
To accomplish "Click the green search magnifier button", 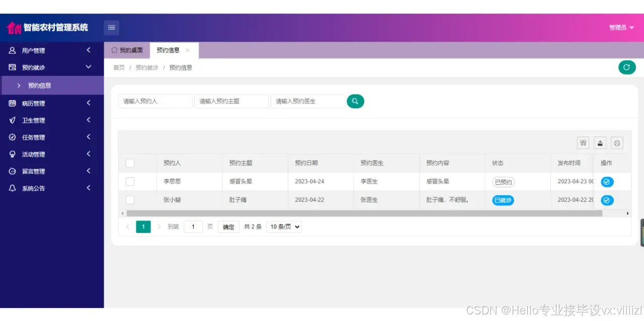I will pyautogui.click(x=355, y=101).
